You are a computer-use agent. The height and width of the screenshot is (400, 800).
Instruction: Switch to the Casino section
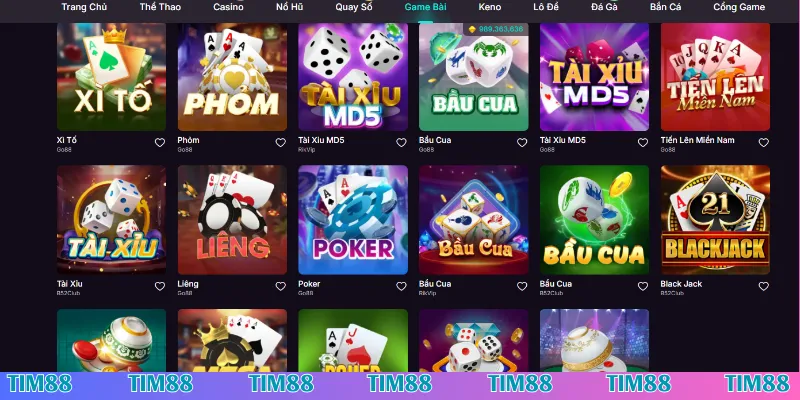[228, 7]
